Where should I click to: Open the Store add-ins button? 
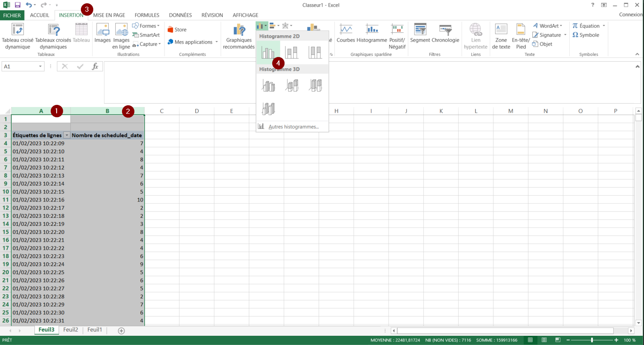[177, 30]
